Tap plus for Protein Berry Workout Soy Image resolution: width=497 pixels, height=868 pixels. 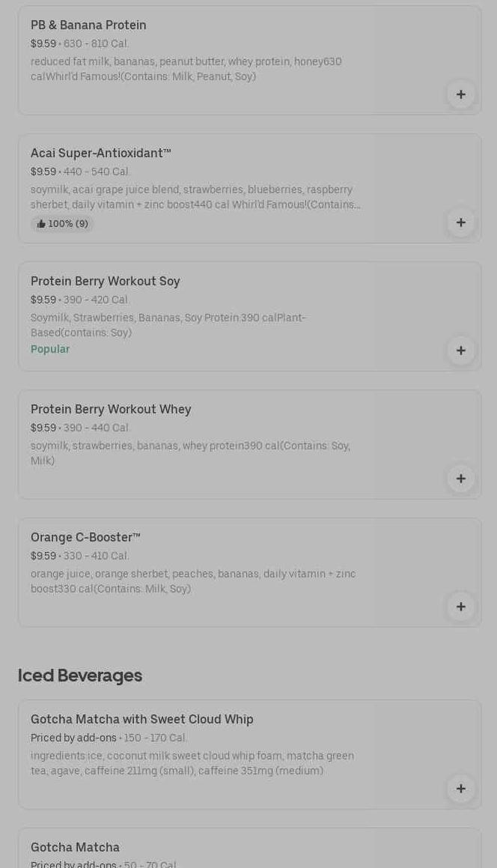click(460, 350)
